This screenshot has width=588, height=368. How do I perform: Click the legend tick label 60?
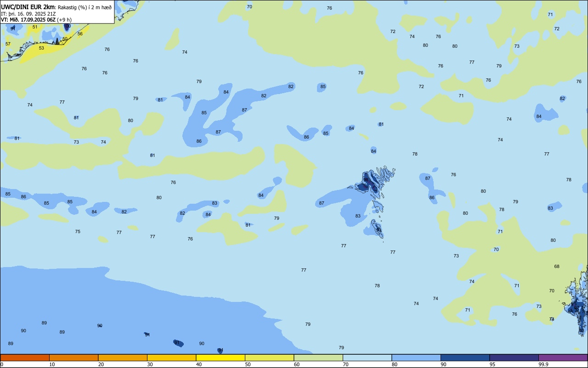point(297,364)
